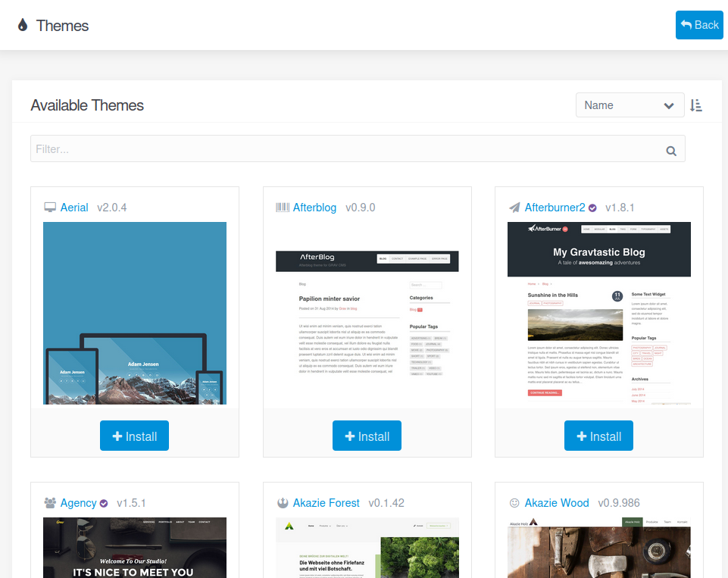Install the Afterburner2 theme
Viewport: 728px width, 578px height.
coord(598,436)
